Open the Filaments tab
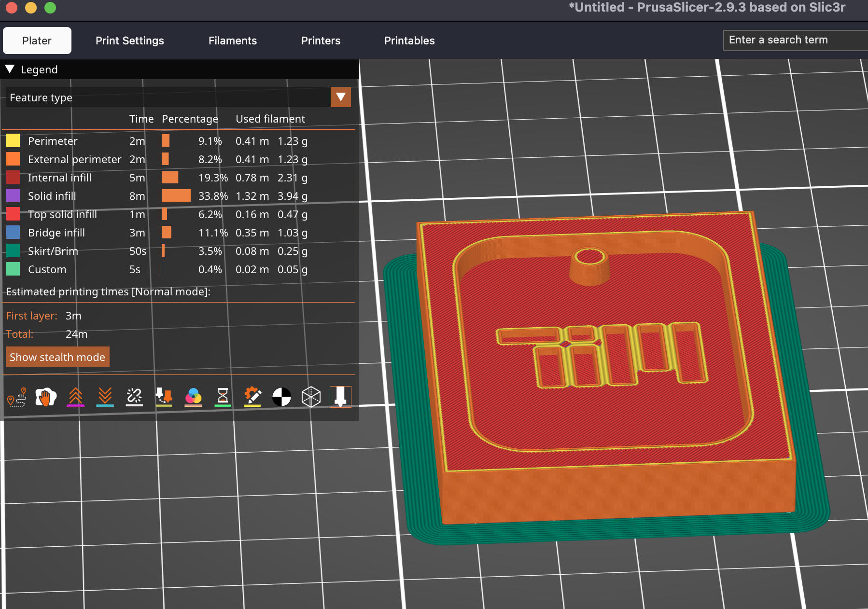Image resolution: width=868 pixels, height=609 pixels. [x=232, y=41]
